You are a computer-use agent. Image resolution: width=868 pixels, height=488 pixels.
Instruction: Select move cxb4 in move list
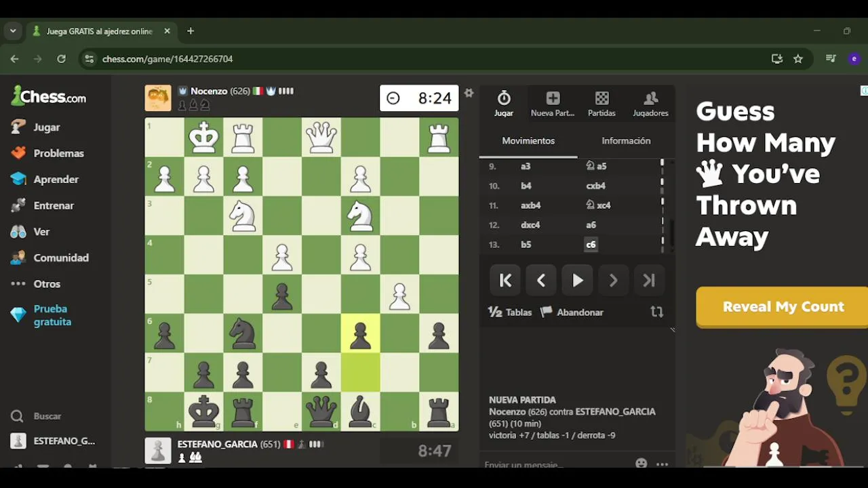click(596, 186)
